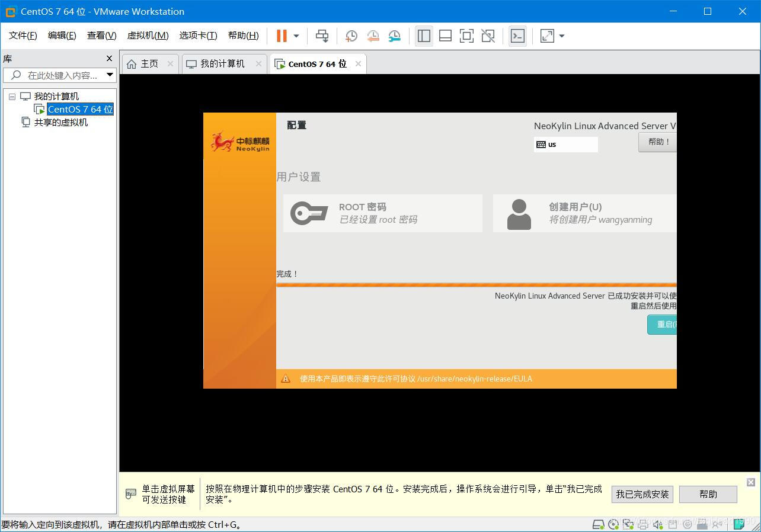Click the 完成！ status text
Image resolution: width=761 pixels, height=532 pixels.
coord(287,274)
